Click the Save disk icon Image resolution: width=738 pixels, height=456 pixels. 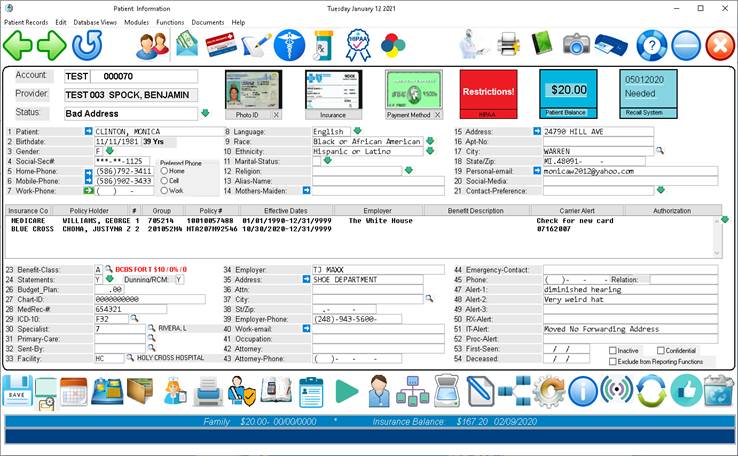point(16,390)
